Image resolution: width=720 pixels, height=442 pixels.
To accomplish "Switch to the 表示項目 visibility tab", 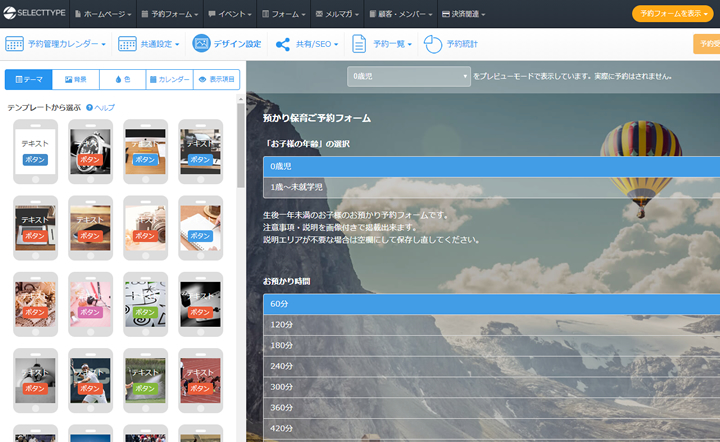I will [216, 80].
